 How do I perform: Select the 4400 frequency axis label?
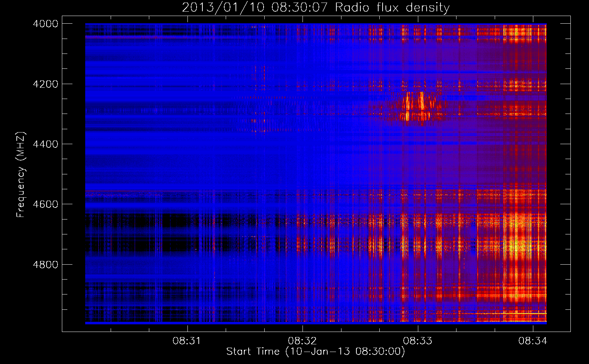pyautogui.click(x=46, y=144)
